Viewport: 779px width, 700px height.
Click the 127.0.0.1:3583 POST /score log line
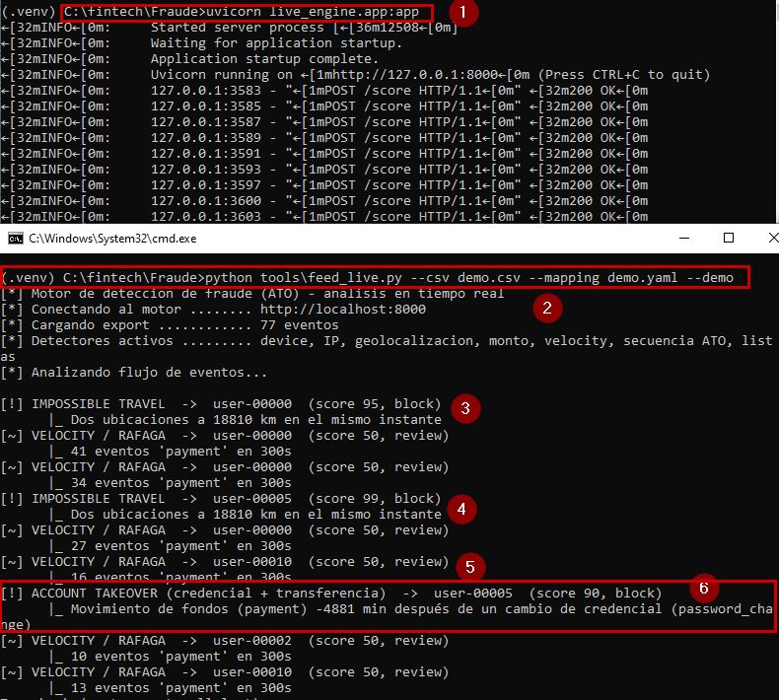[324, 91]
